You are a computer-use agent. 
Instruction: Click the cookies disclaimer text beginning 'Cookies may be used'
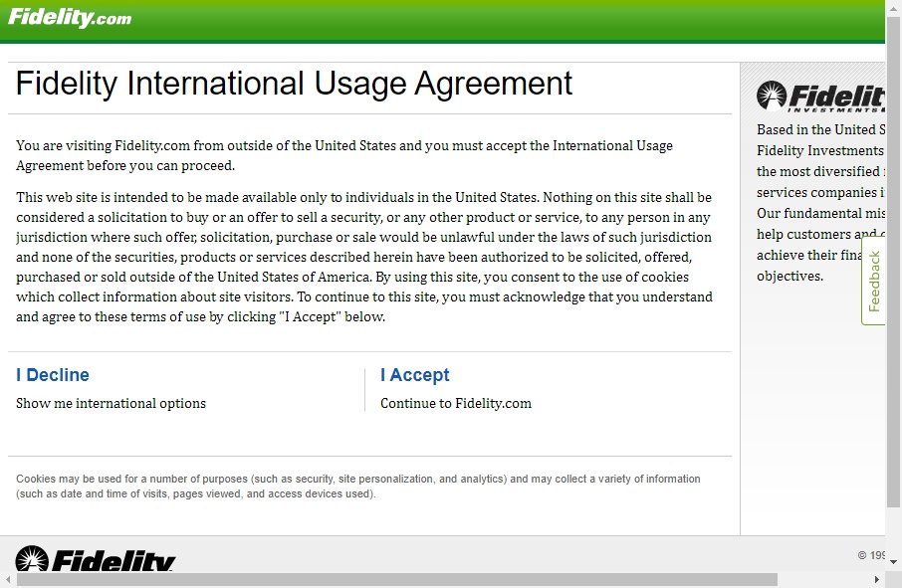357,487
